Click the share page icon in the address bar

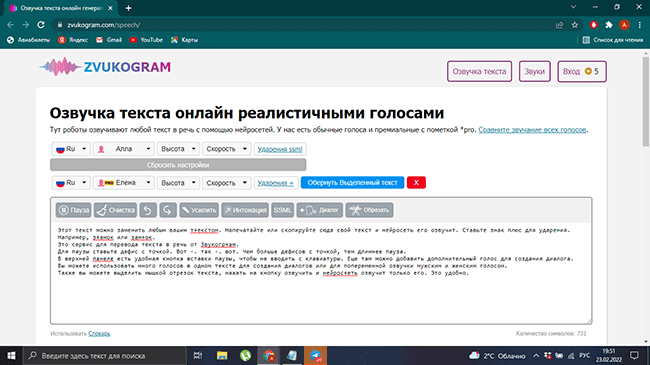pos(560,25)
